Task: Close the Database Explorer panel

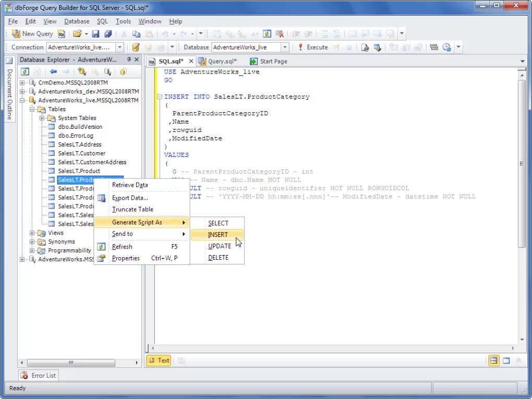Action: (x=137, y=59)
